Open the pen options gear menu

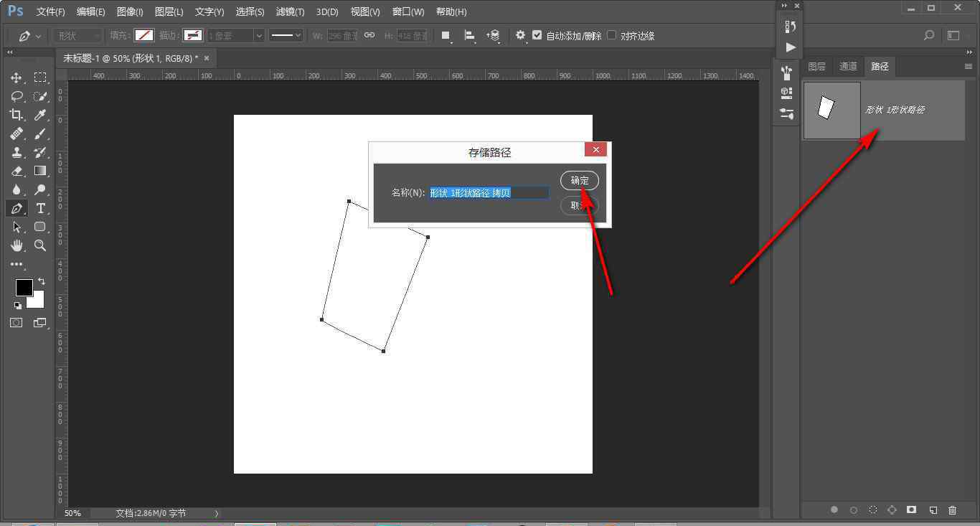[x=521, y=35]
